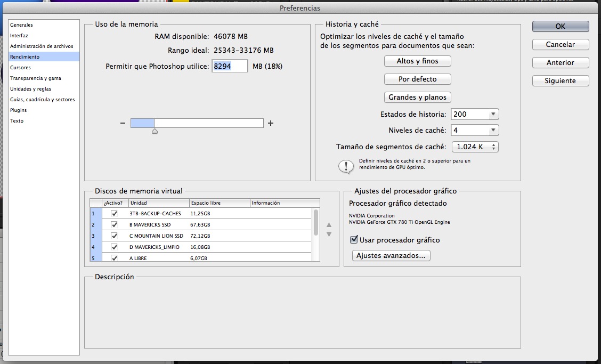601x364 pixels.
Task: Toggle Usar procesador gráfico checkbox
Action: [354, 240]
